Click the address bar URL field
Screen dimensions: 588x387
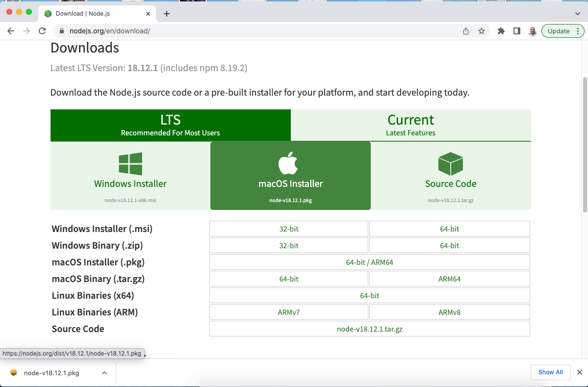[x=245, y=31]
